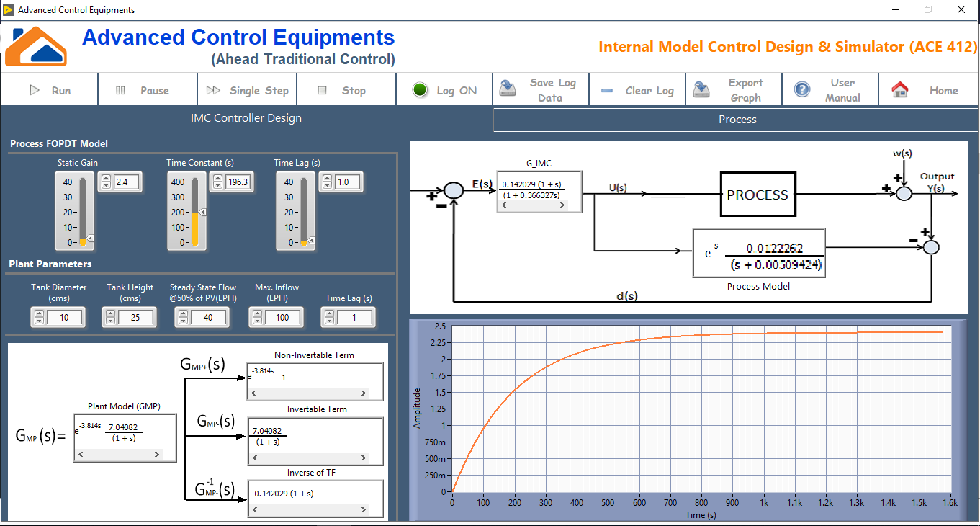Image resolution: width=980 pixels, height=526 pixels.
Task: Click the Save Log Data disk icon
Action: pyautogui.click(x=509, y=89)
